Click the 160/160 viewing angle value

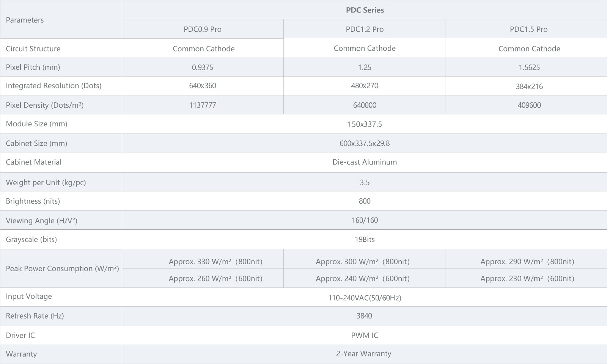(x=365, y=220)
